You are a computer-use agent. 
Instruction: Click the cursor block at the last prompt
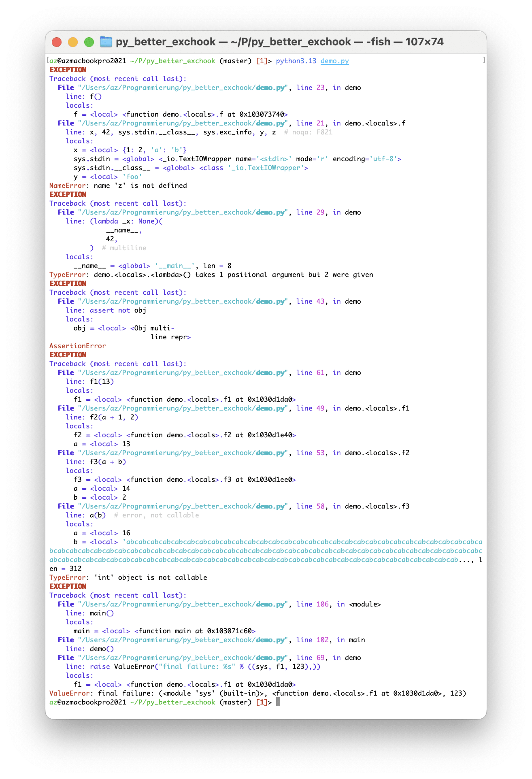tap(278, 702)
